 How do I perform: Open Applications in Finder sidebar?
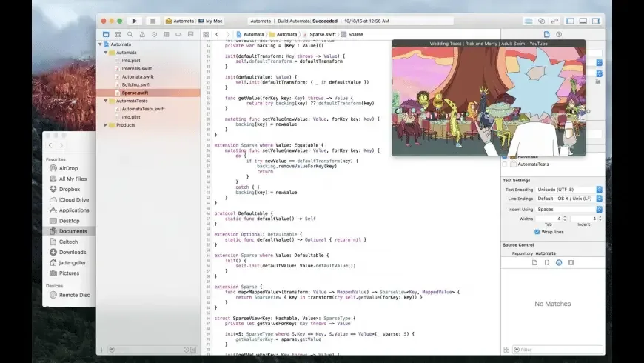74,210
